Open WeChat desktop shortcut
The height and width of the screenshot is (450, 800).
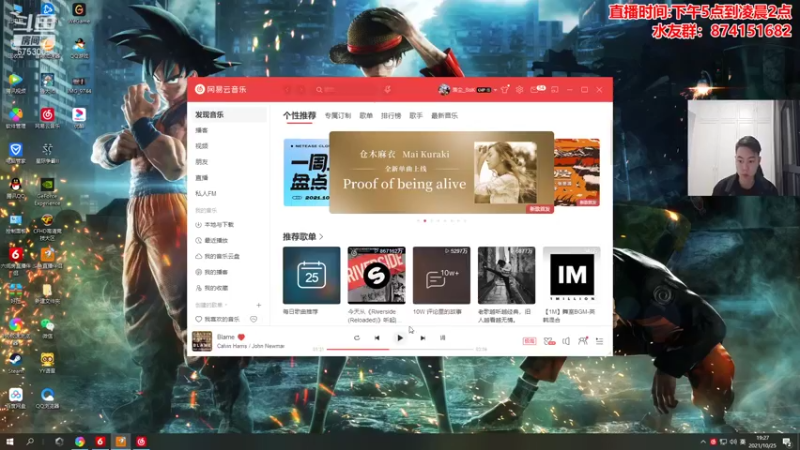coord(47,328)
